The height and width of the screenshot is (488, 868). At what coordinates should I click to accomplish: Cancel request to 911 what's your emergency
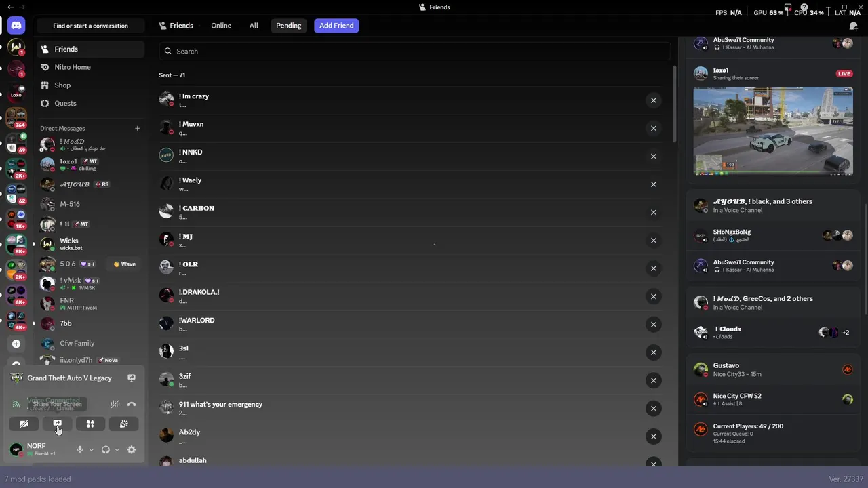[654, 408]
